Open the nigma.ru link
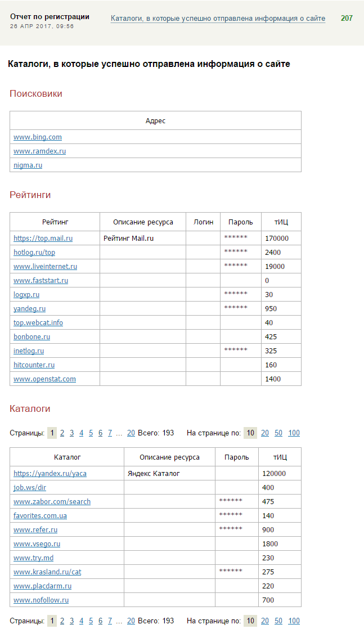The height and width of the screenshot is (638, 364). click(28, 165)
